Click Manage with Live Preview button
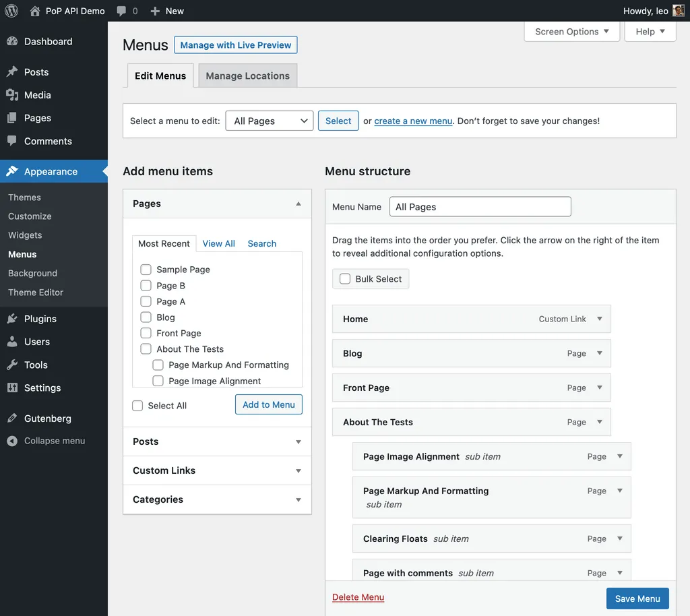Viewport: 690px width, 616px height. click(x=236, y=45)
